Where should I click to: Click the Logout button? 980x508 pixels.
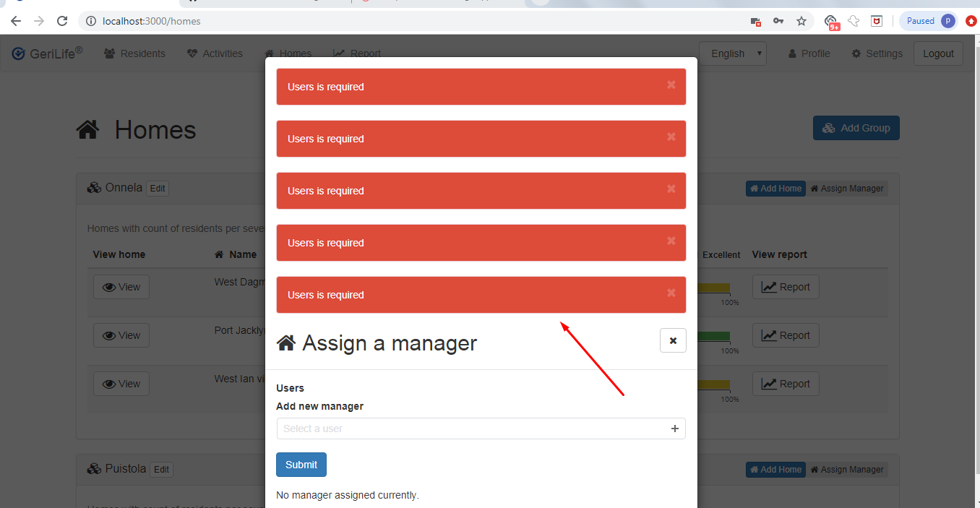click(x=938, y=53)
